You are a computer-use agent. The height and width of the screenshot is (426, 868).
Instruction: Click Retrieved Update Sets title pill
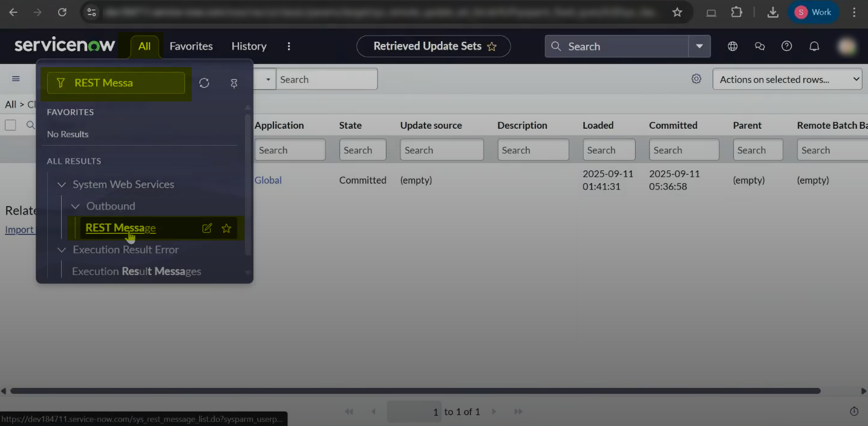(x=434, y=46)
